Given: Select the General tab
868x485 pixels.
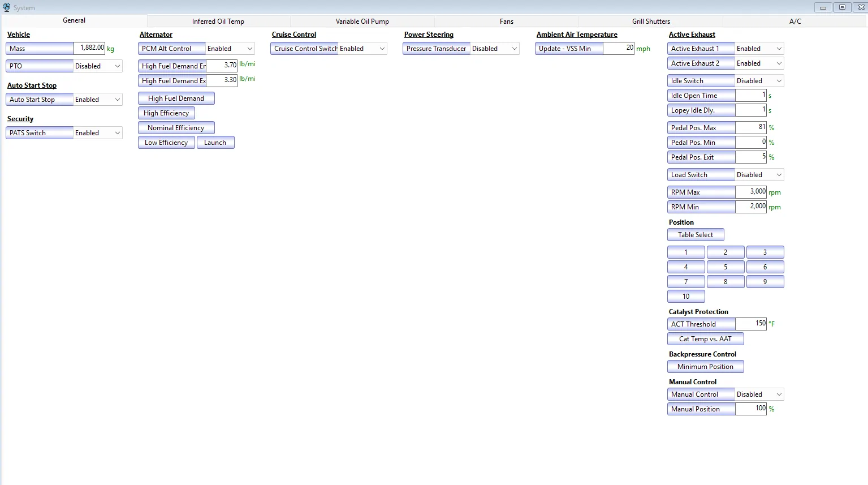Looking at the screenshot, I should pyautogui.click(x=74, y=20).
